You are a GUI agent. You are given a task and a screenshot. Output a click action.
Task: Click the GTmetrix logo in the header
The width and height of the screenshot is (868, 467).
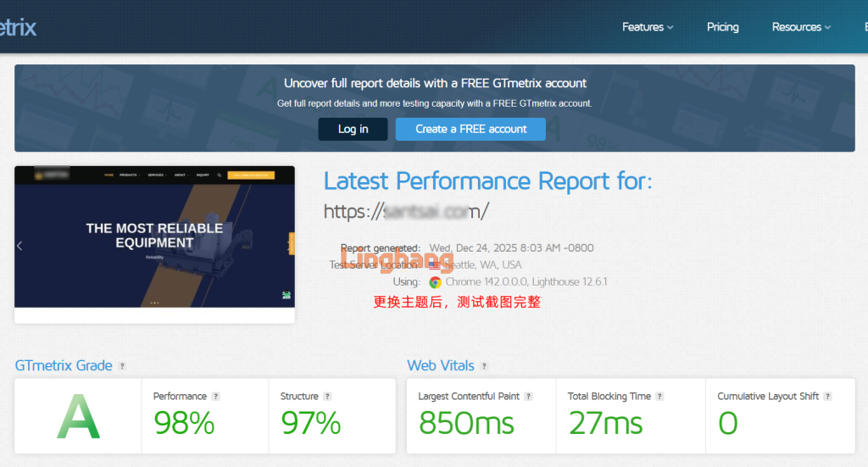point(17,27)
